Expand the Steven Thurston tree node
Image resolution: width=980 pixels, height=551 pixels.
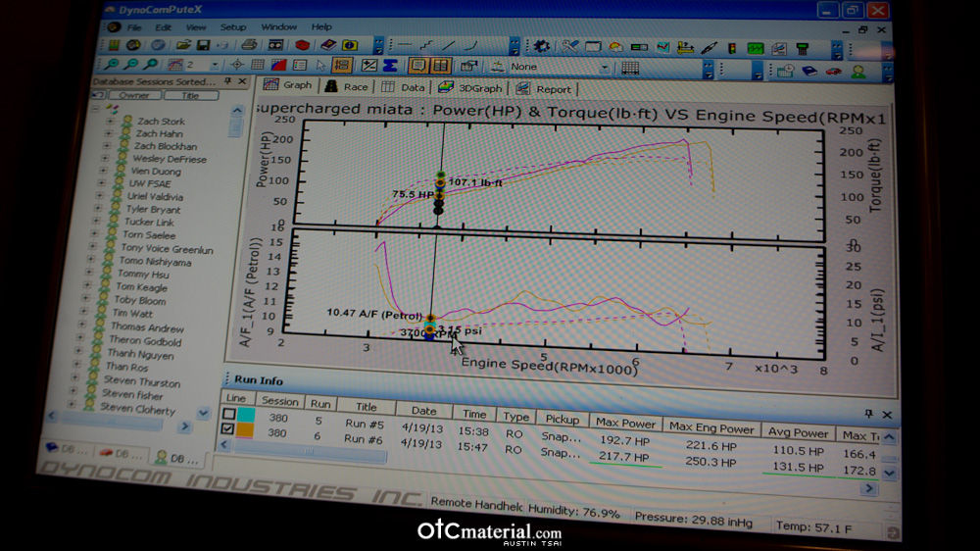coord(75,377)
